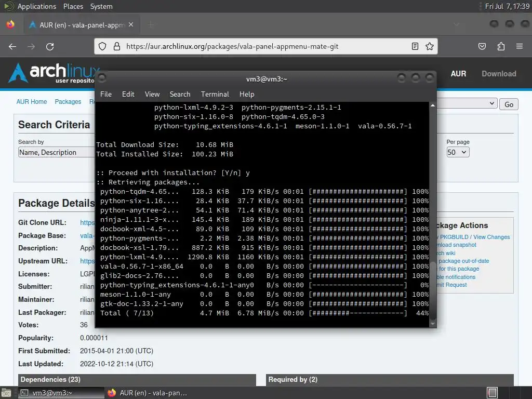Click the View Changes link
This screenshot has height=399, width=532.
coord(491,237)
